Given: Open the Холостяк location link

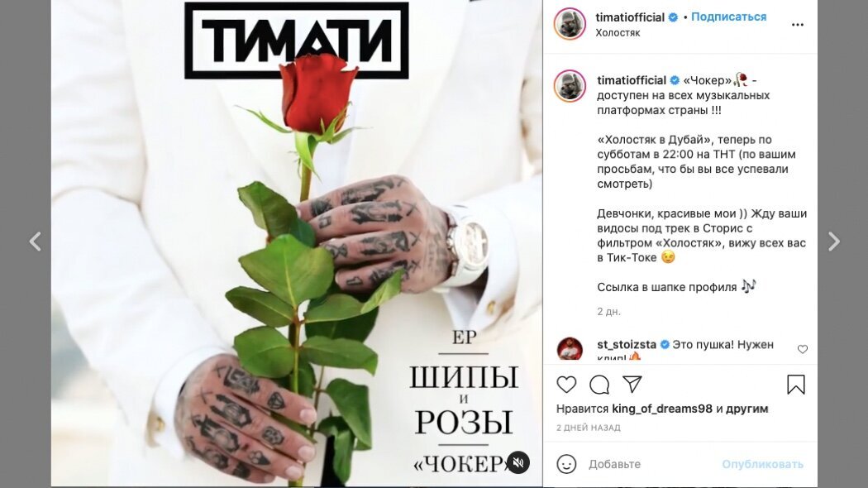Looking at the screenshot, I should click(x=618, y=33).
